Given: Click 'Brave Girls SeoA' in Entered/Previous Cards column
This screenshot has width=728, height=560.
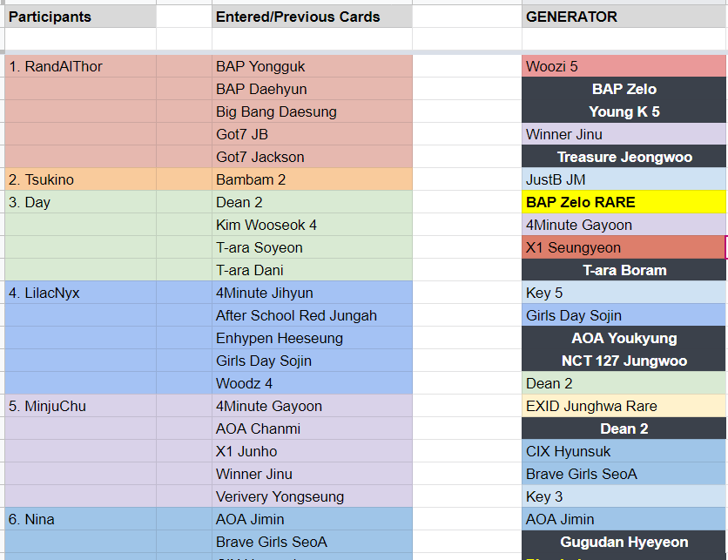Looking at the screenshot, I should (312, 543).
